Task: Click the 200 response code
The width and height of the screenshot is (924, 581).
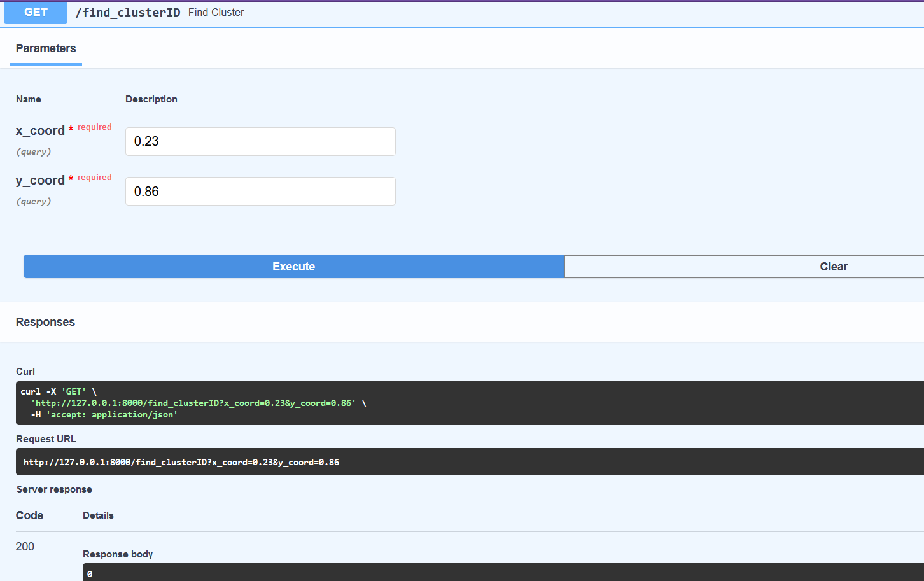Action: point(25,547)
